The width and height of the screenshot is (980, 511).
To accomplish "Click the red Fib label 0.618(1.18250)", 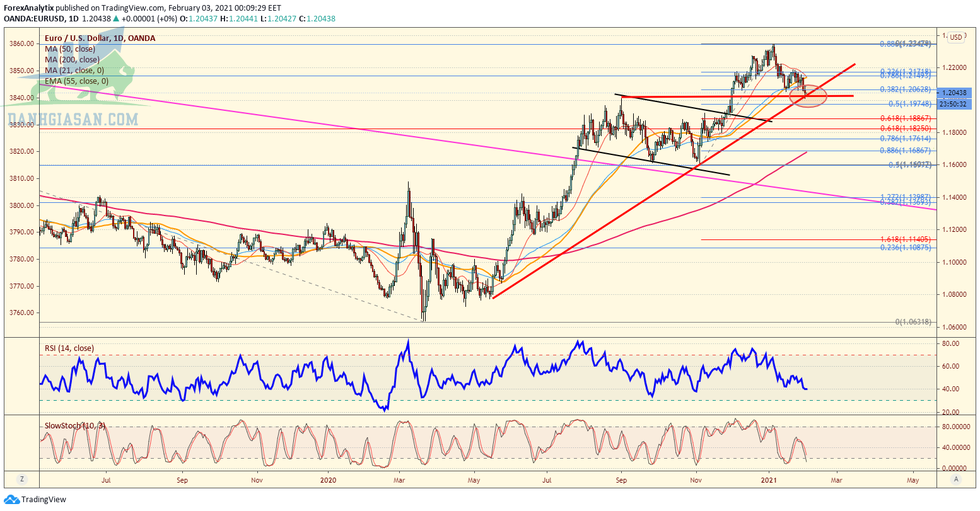I will (906, 128).
